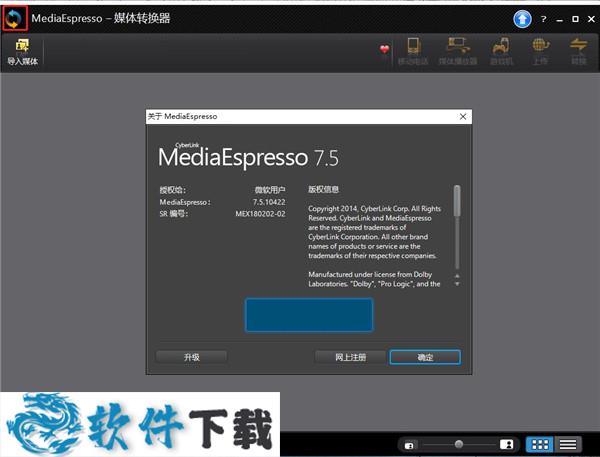600x457 pixels.
Task: Open the Upload (上传) globe icon
Action: 540,51
